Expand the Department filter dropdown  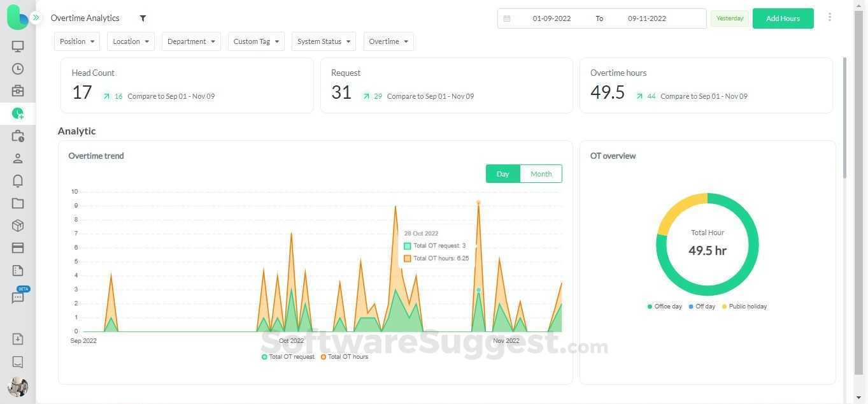[x=190, y=41]
